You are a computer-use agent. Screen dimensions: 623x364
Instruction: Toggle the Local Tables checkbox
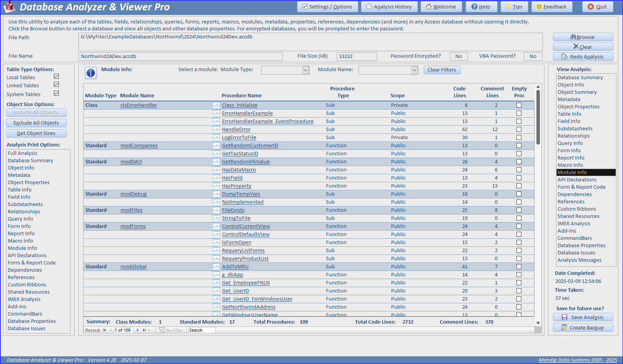tap(57, 76)
